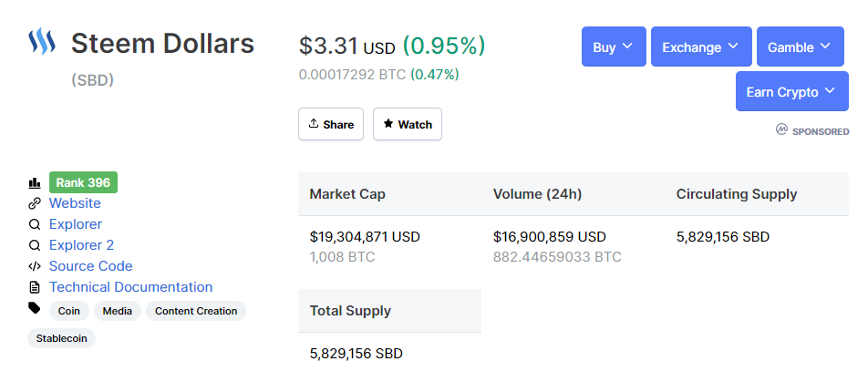Click the magnifier icon beside Explorer

point(35,225)
